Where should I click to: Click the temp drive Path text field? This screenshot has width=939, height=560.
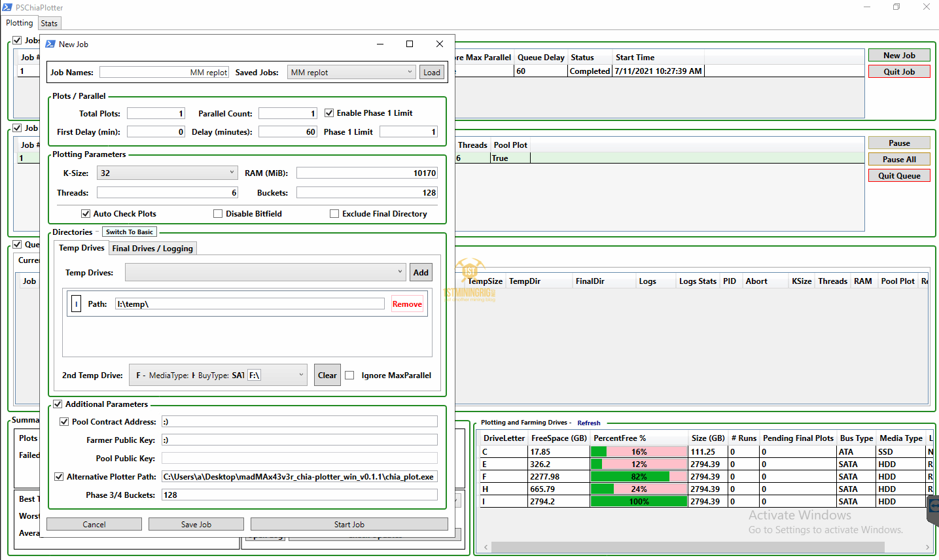pos(250,304)
